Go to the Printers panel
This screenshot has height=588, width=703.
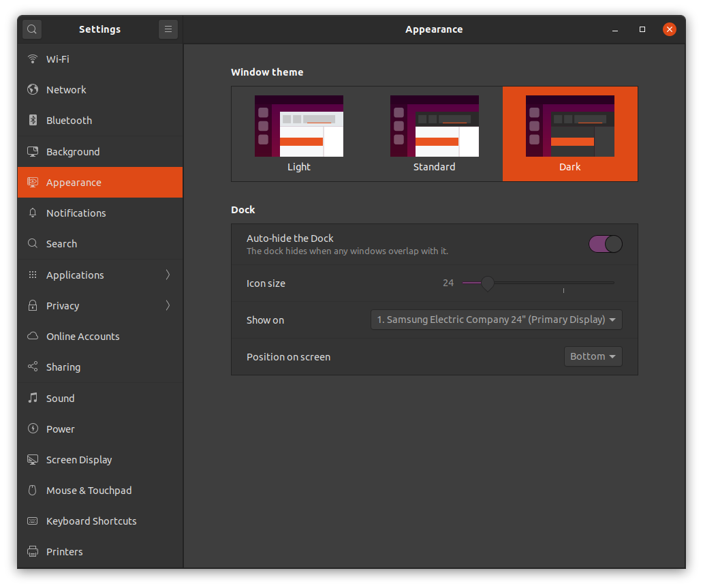click(100, 551)
